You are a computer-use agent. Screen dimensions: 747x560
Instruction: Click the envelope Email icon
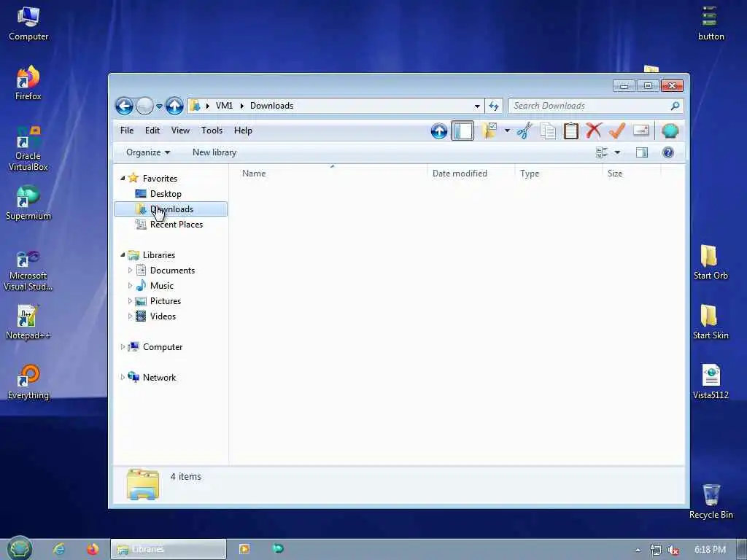(x=640, y=131)
